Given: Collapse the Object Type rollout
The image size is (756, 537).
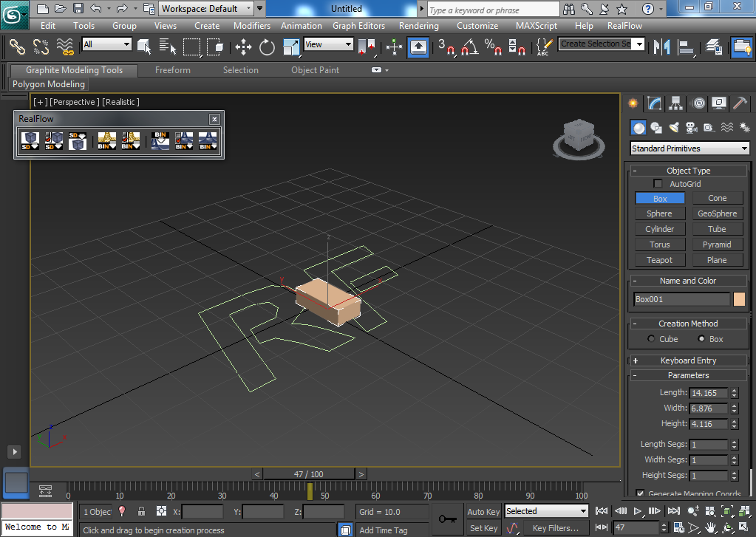Looking at the screenshot, I should 688,171.
